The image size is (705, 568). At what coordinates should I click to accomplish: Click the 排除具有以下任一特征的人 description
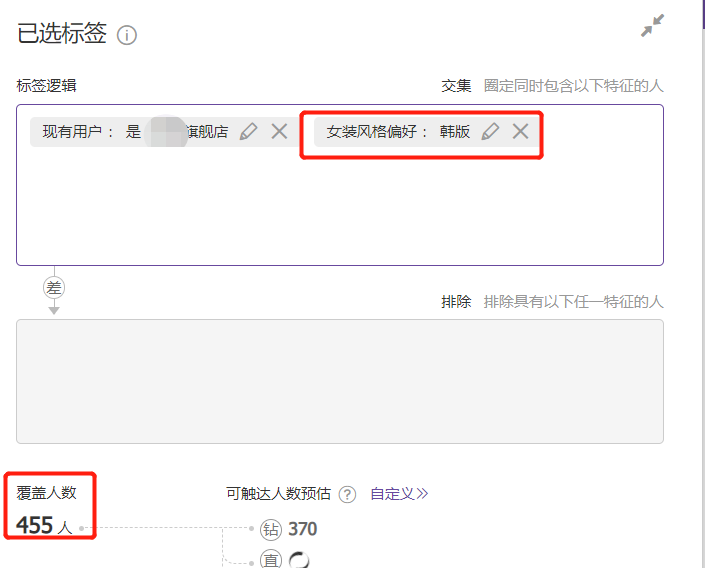[x=574, y=301]
